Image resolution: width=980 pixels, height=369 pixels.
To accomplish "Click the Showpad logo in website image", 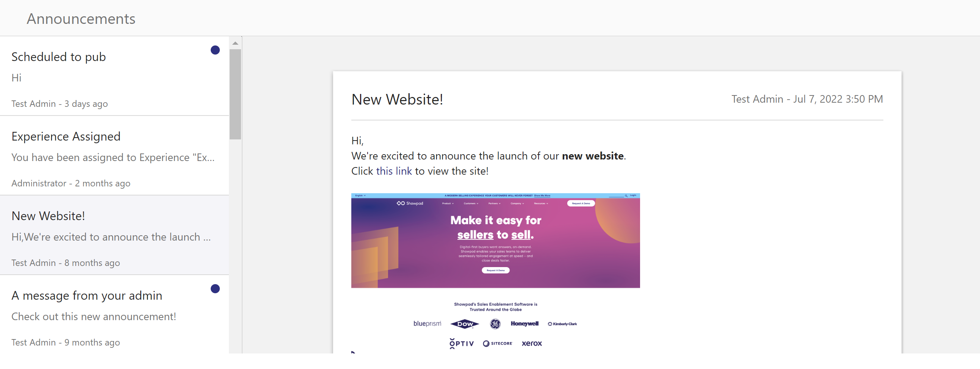I will coord(410,203).
